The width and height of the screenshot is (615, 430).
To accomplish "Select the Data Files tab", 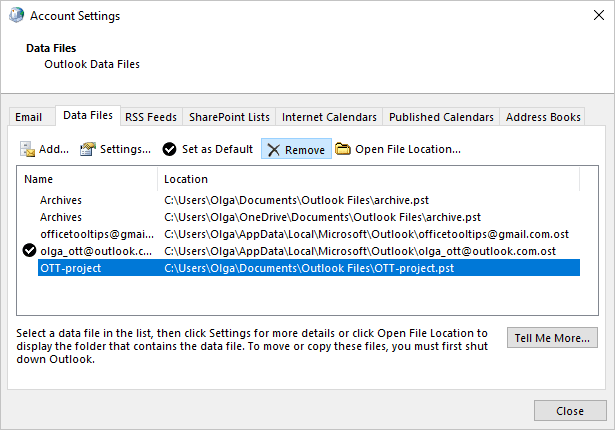I will (x=88, y=115).
